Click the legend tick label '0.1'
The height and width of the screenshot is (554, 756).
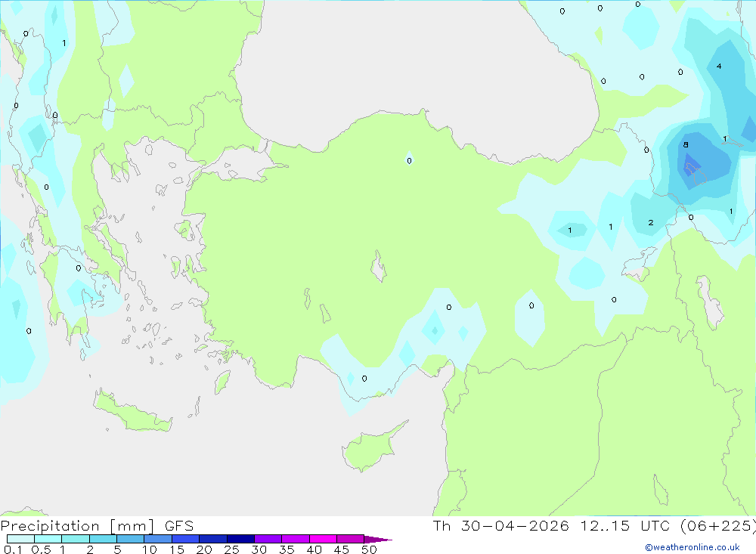(x=13, y=549)
